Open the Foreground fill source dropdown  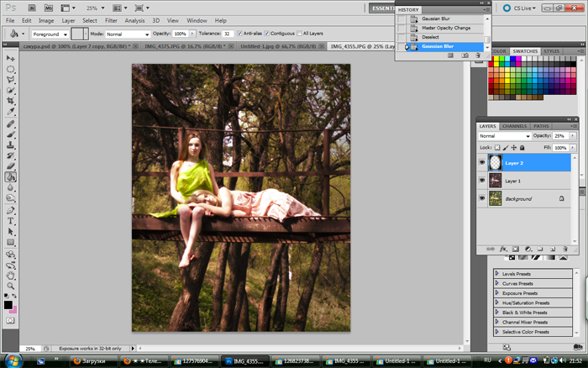pyautogui.click(x=50, y=34)
